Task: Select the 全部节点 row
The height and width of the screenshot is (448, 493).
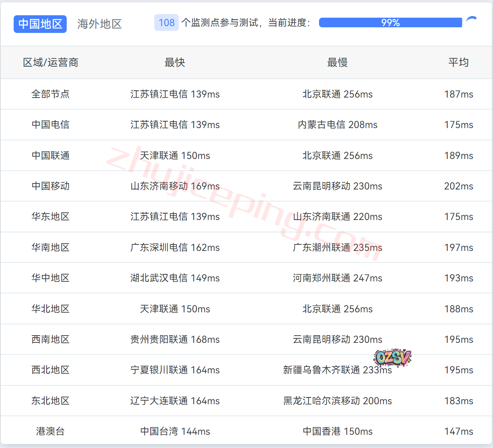Action: pos(51,94)
